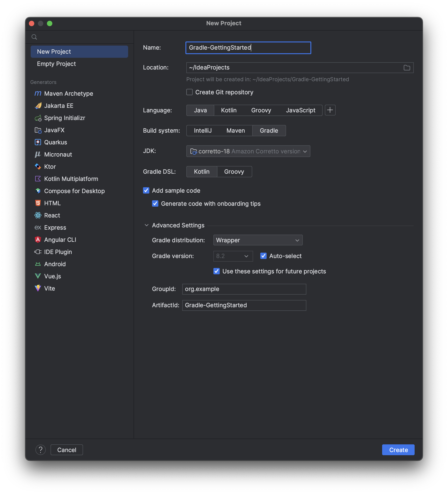Add more languages with plus icon
Screen dimensions: 448x494
pos(330,110)
